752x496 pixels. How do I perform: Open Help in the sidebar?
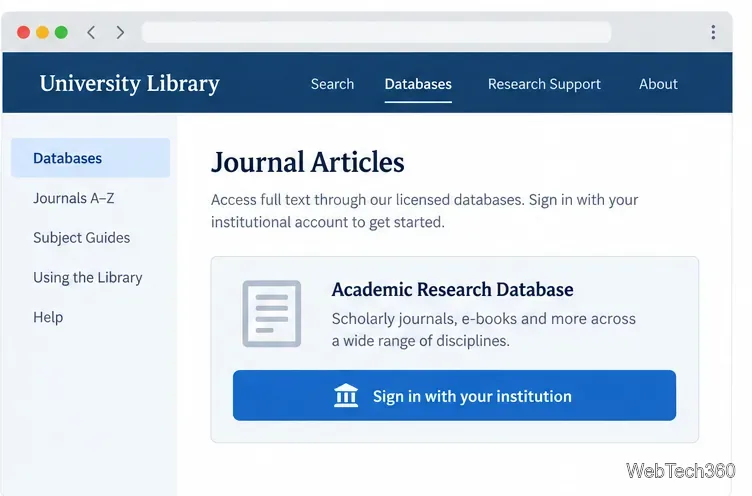[x=48, y=317]
